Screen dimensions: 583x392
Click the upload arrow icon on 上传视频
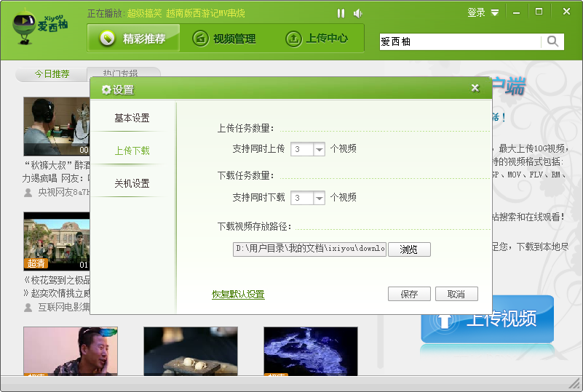click(445, 320)
